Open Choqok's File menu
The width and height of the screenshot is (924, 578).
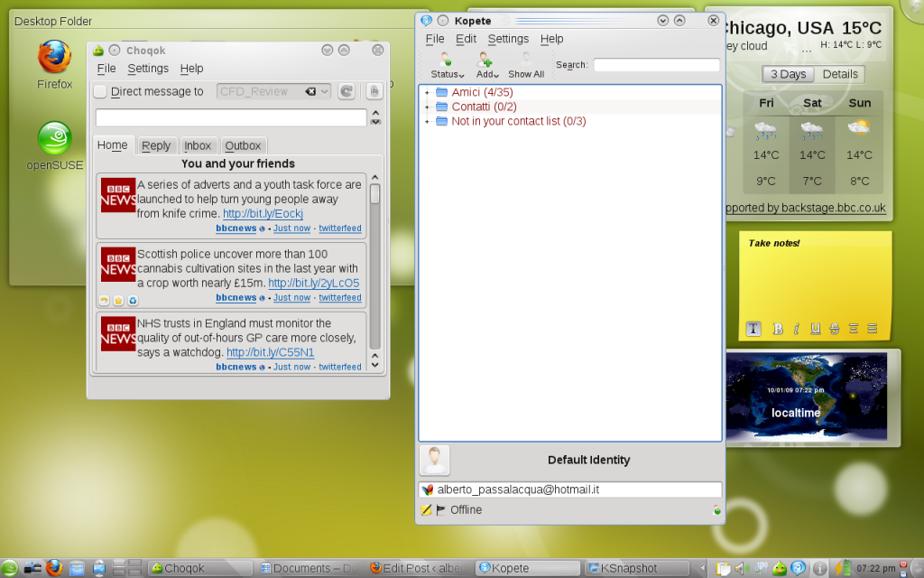coord(106,69)
